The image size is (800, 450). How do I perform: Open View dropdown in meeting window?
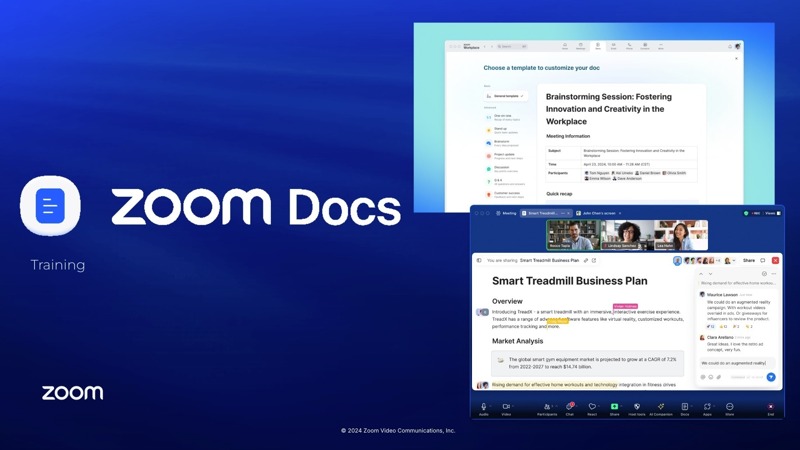click(772, 213)
